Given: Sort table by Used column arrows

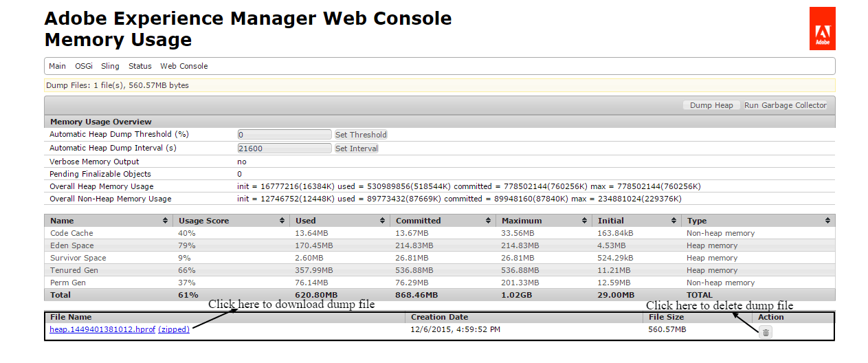Looking at the screenshot, I should click(x=382, y=221).
